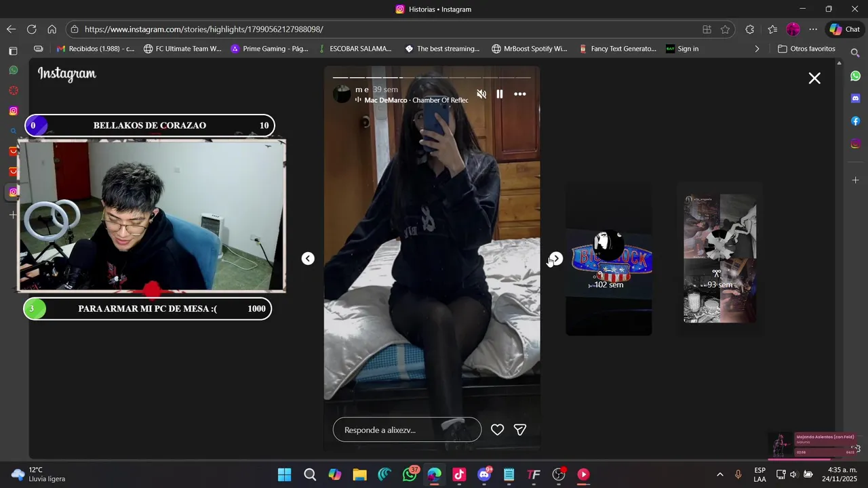This screenshot has width=868, height=488.
Task: Refresh the current page
Action: [31, 29]
